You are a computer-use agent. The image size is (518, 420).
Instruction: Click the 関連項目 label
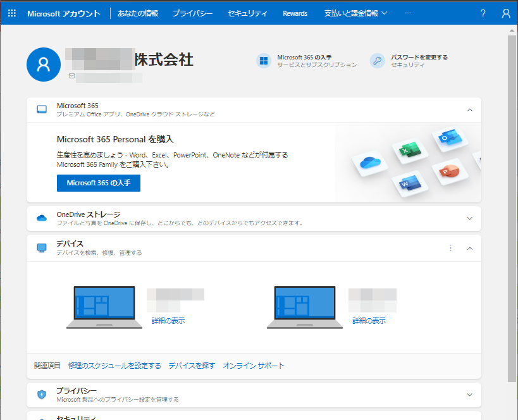click(47, 366)
